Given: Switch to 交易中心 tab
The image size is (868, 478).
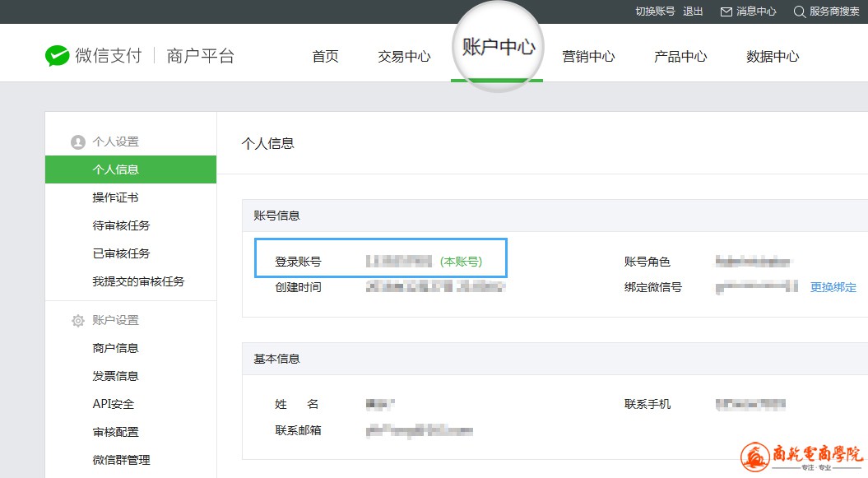Looking at the screenshot, I should [x=404, y=57].
